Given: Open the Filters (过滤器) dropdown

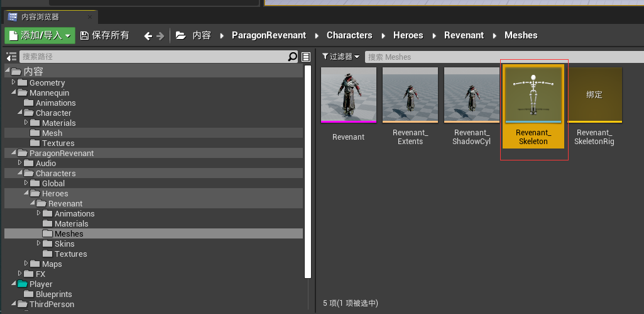Looking at the screenshot, I should click(341, 57).
